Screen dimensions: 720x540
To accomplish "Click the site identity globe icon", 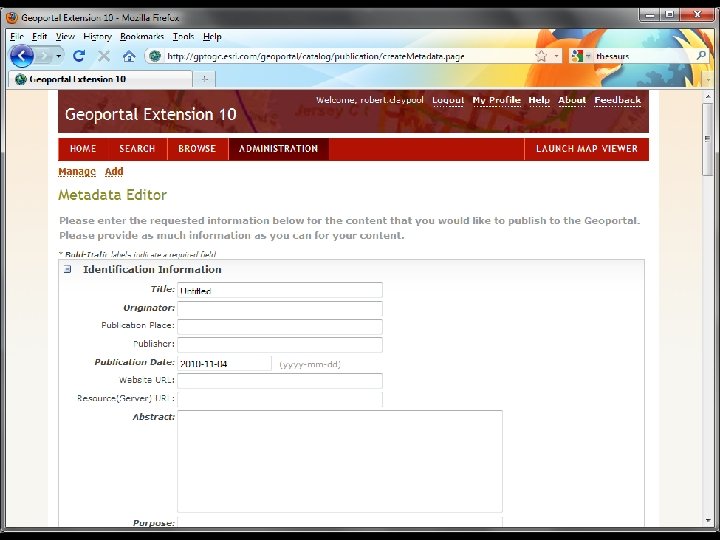I will [155, 56].
